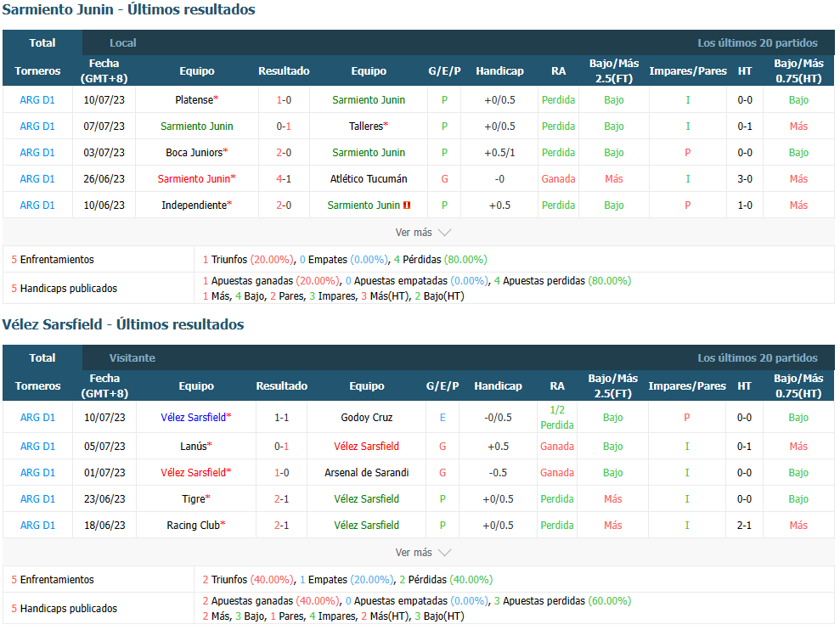
Task: Click '2 Triunfos (40.00%)' summary text
Action: pyautogui.click(x=248, y=579)
